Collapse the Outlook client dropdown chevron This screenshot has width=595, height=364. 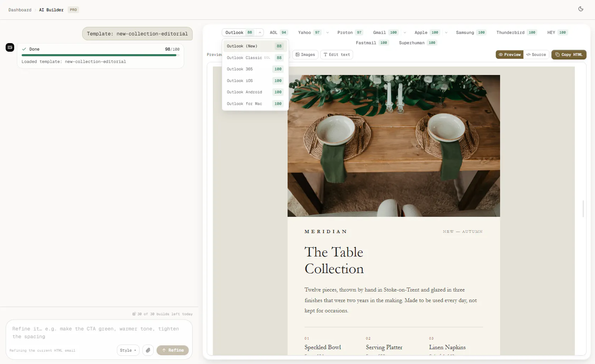pos(260,33)
